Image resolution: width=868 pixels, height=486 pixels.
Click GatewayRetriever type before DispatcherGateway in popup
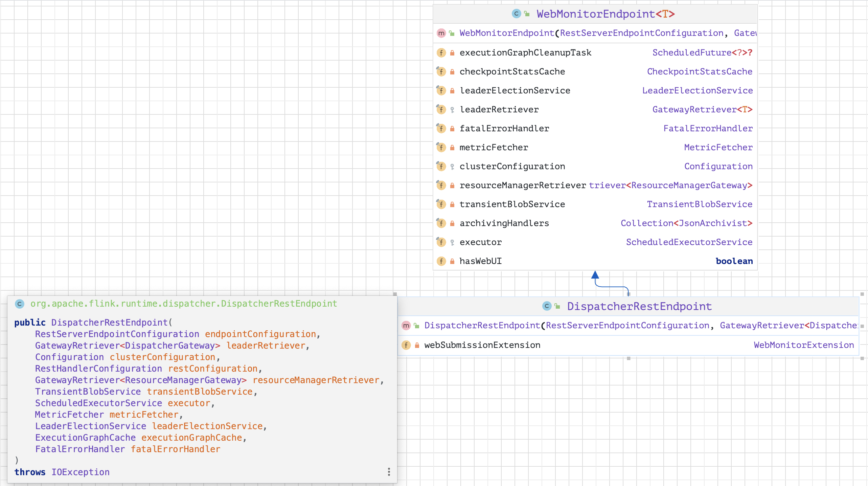(x=77, y=346)
